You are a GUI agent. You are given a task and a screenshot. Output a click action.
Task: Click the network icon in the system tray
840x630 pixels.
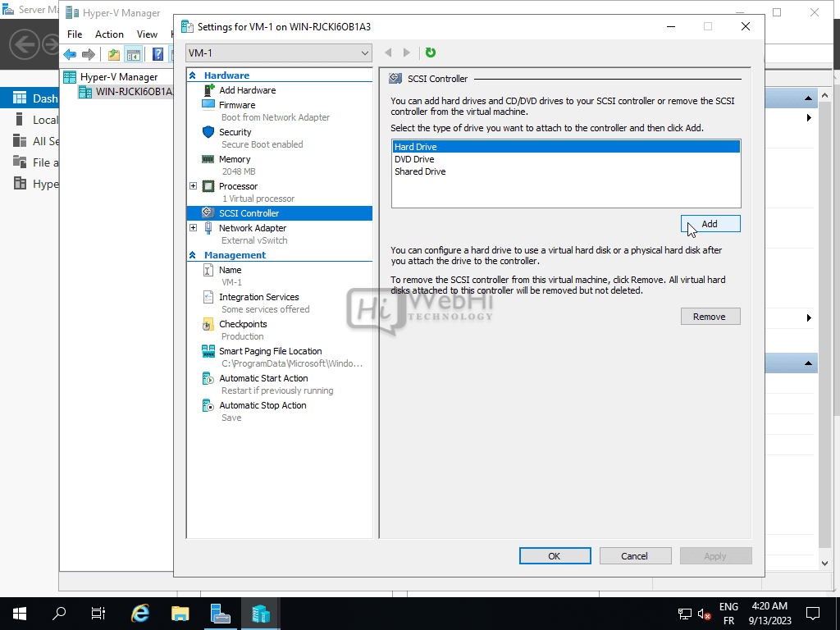click(x=685, y=614)
